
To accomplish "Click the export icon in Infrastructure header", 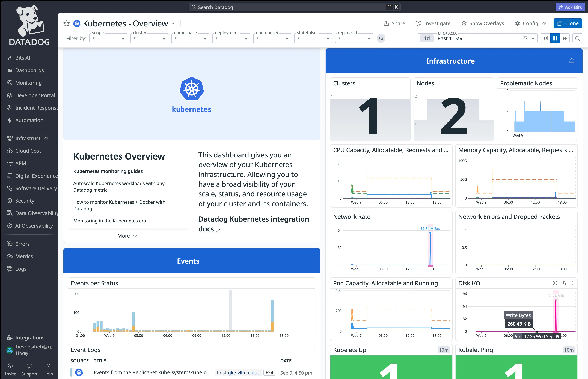I will point(572,61).
